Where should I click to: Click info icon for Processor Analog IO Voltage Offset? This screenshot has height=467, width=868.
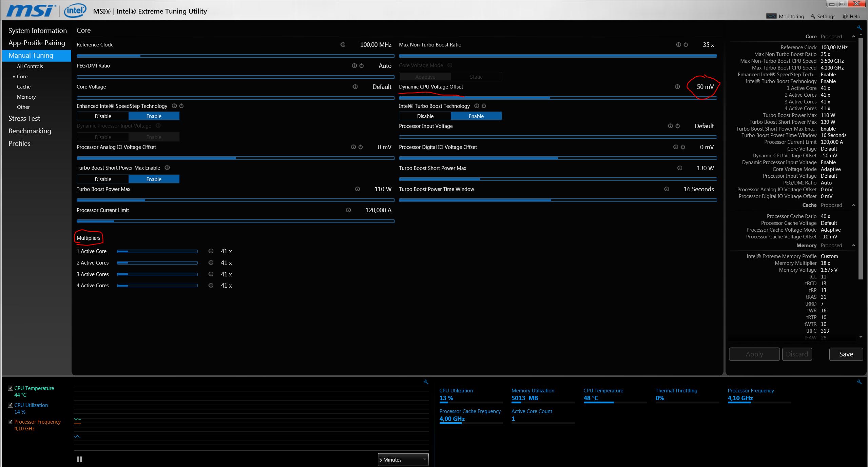click(x=353, y=147)
